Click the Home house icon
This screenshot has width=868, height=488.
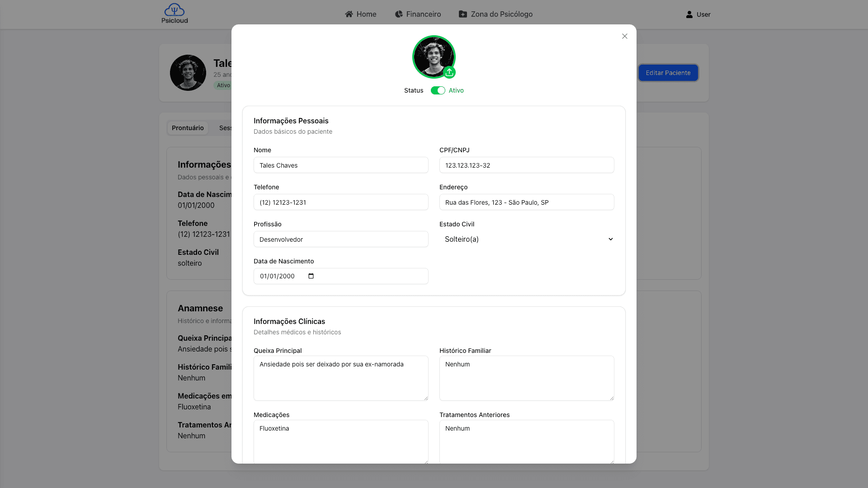349,14
